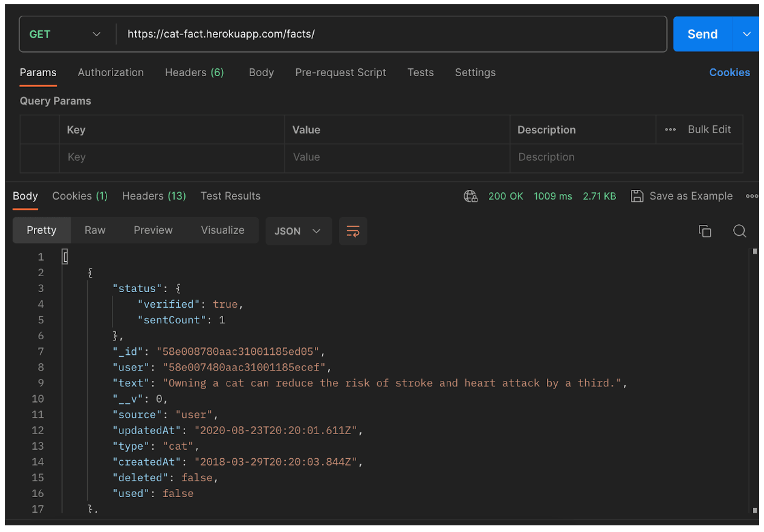
Task: Click line number 1 in the gutter
Action: [x=40, y=257]
